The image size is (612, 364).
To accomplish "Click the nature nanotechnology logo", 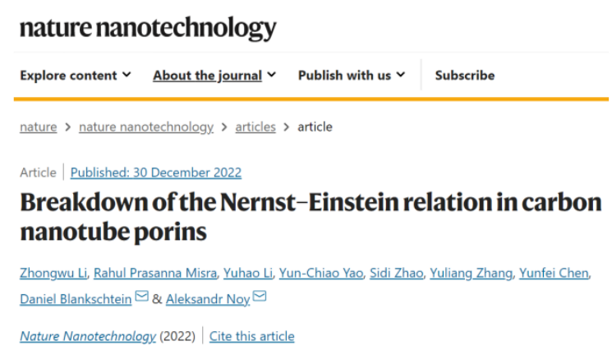I will 148,27.
